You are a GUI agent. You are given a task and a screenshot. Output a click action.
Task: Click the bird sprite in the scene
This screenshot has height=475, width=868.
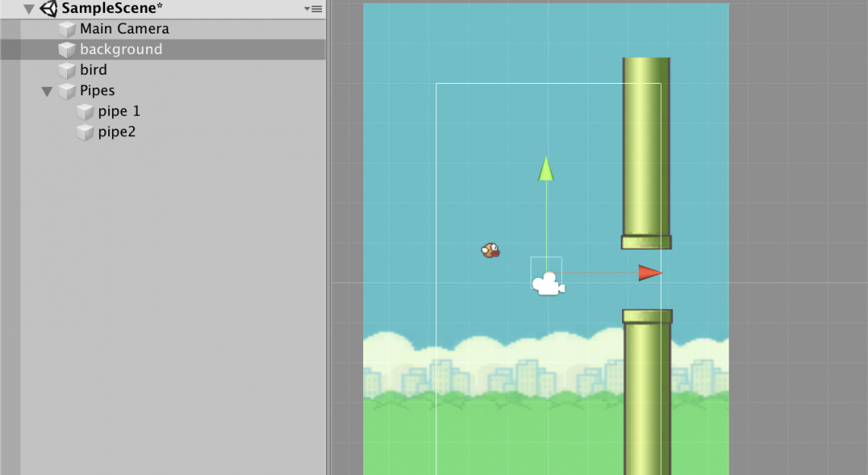(491, 250)
